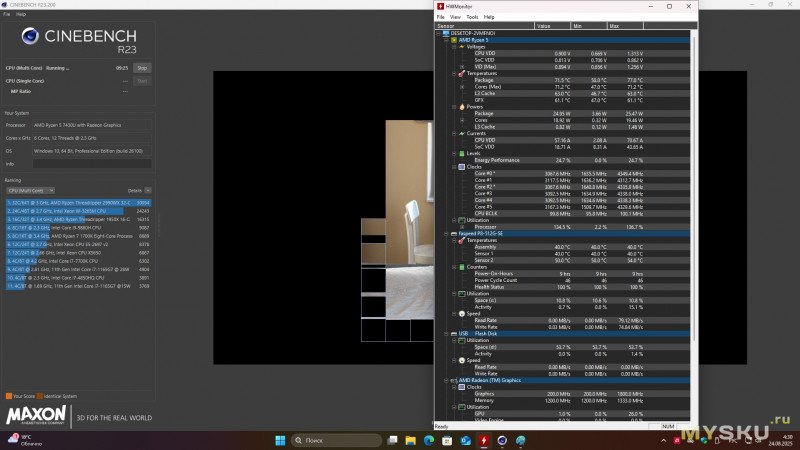The width and height of the screenshot is (800, 450).
Task: Open the taskbar clock and date
Action: click(781, 440)
